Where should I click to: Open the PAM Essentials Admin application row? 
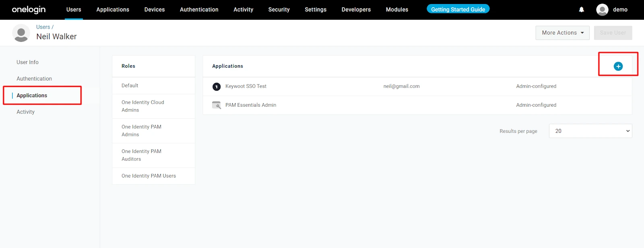(x=417, y=105)
